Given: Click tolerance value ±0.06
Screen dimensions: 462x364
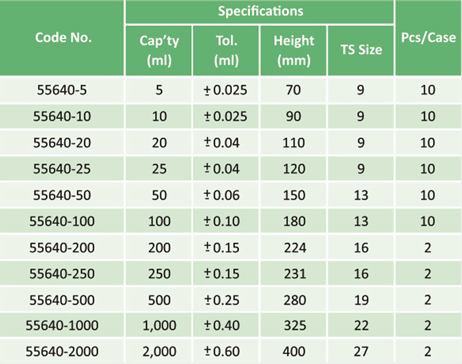Looking at the screenshot, I should [222, 195].
